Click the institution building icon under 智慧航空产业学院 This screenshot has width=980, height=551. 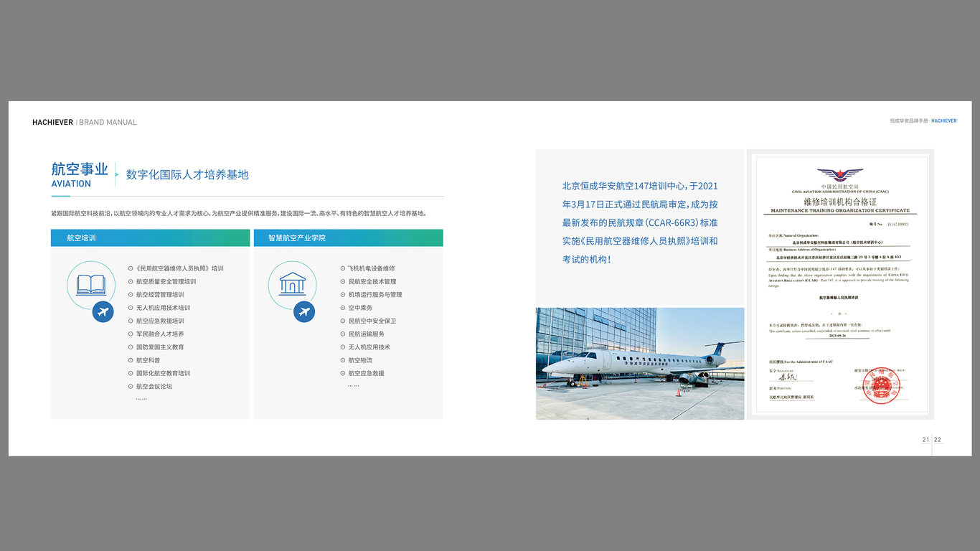click(x=292, y=283)
